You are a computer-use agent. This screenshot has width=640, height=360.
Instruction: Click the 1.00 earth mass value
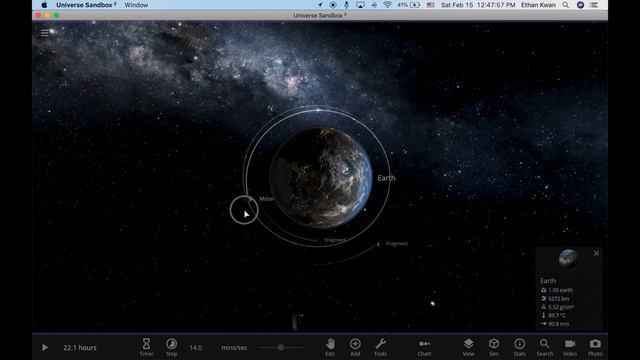pyautogui.click(x=560, y=290)
